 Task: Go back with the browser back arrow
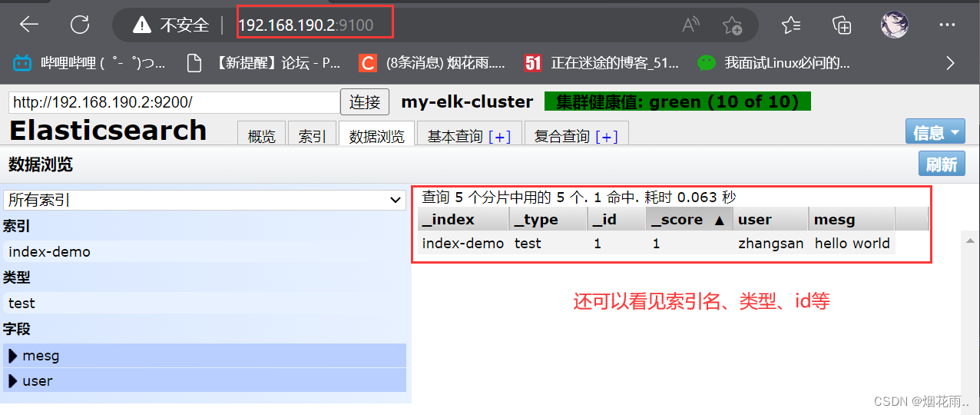pos(29,25)
